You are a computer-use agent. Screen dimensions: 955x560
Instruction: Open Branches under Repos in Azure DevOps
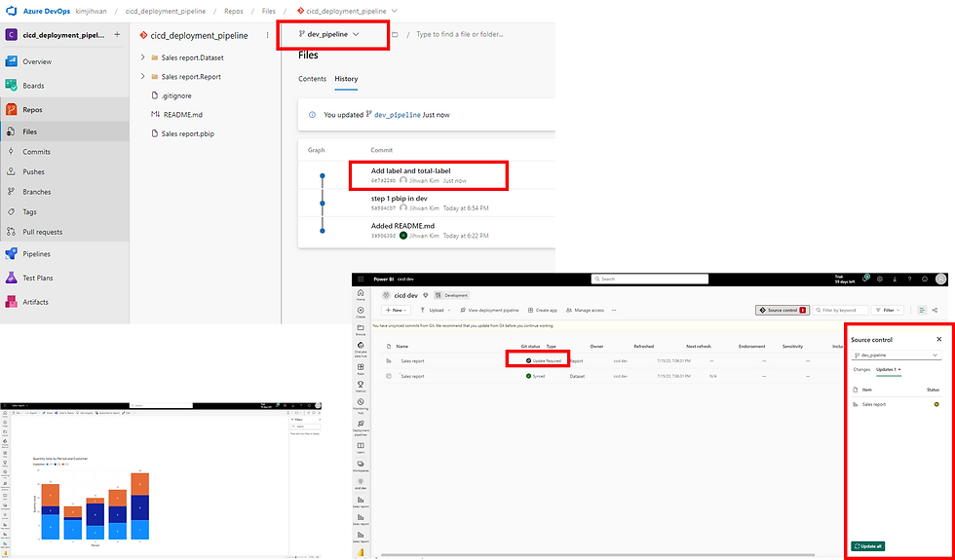click(37, 192)
